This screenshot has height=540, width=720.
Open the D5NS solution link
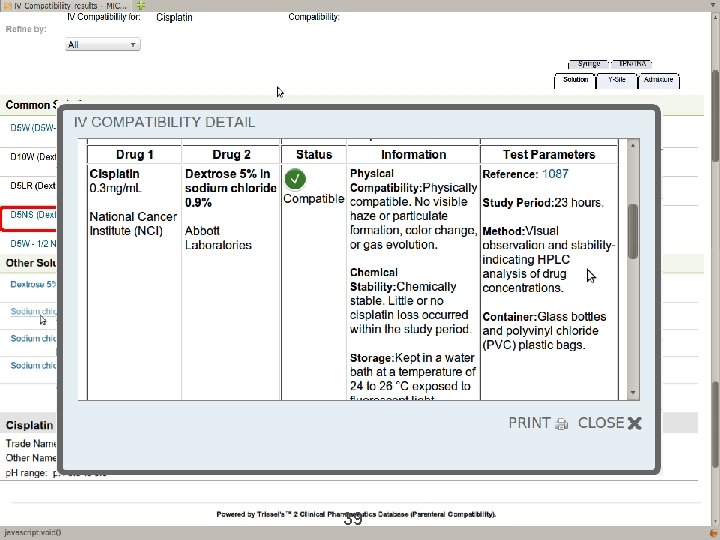33,215
